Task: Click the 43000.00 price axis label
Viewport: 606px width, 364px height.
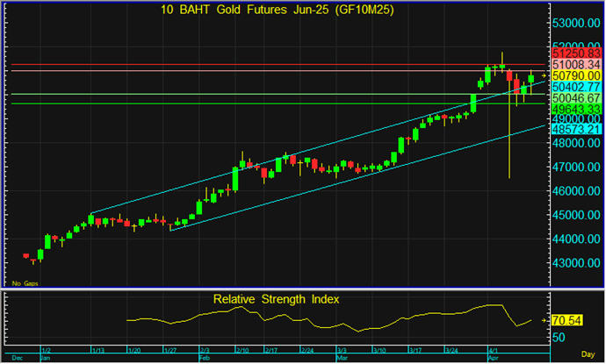Action: [575, 262]
